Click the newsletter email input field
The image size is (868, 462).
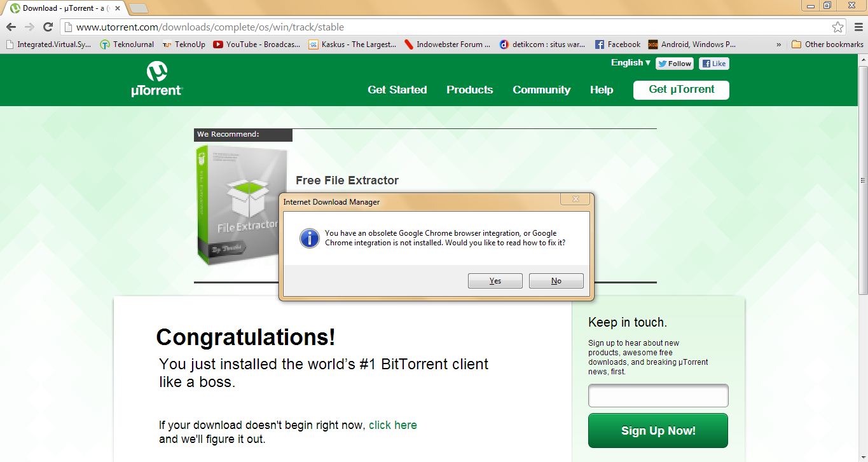pyautogui.click(x=658, y=395)
